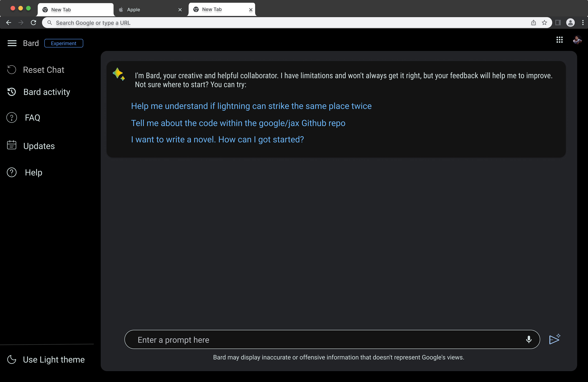The height and width of the screenshot is (382, 588).
Task: Click the Bard introduction message text
Action: point(343,80)
